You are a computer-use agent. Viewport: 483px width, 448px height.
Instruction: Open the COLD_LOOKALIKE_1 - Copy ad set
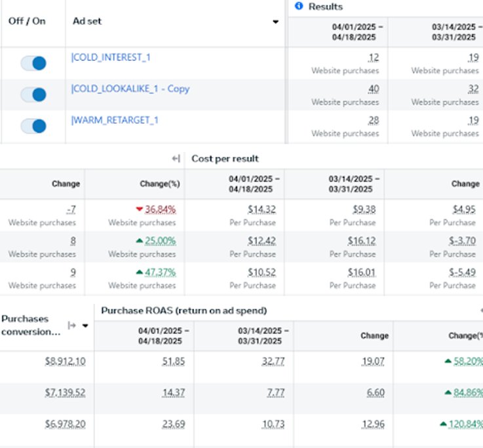point(130,88)
